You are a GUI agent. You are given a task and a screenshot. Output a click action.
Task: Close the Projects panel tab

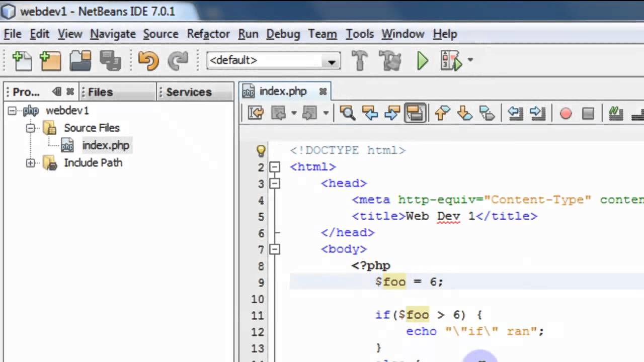(x=70, y=92)
